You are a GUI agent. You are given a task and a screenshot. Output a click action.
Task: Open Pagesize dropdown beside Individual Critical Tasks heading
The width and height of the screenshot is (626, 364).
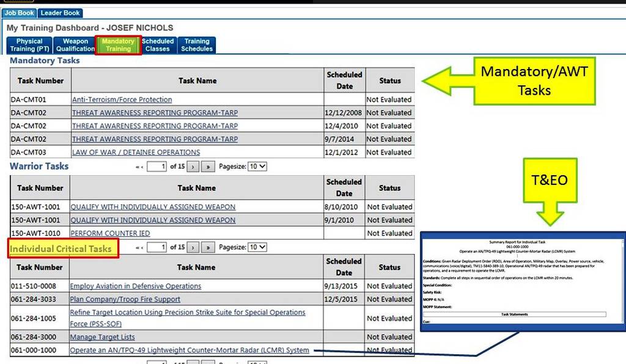click(x=257, y=247)
